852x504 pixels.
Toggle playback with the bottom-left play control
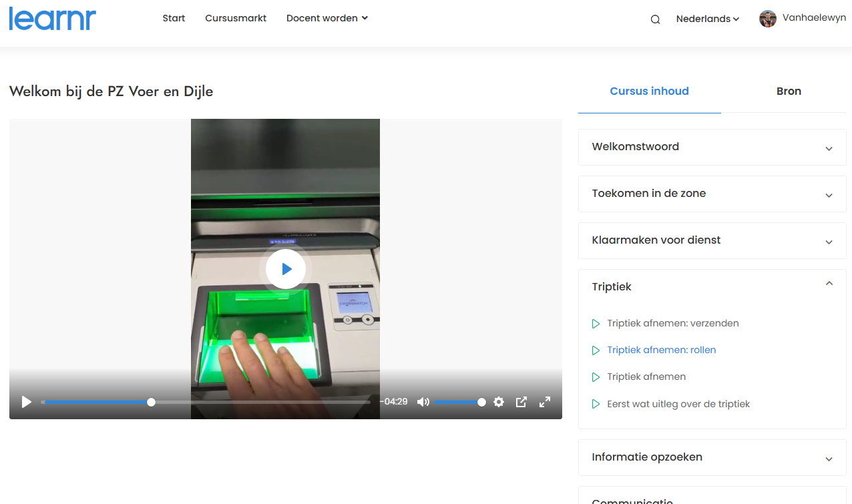tap(26, 402)
